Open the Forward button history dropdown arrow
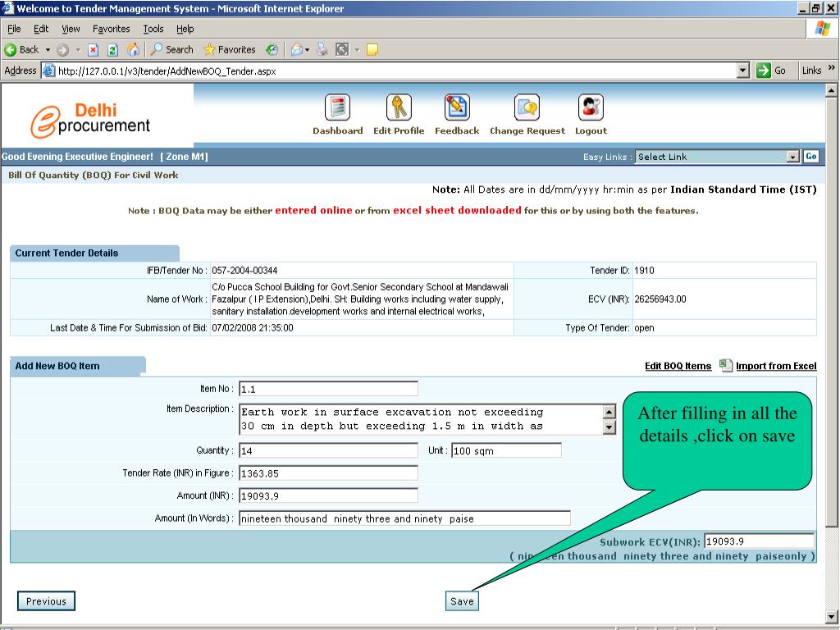 78,50
